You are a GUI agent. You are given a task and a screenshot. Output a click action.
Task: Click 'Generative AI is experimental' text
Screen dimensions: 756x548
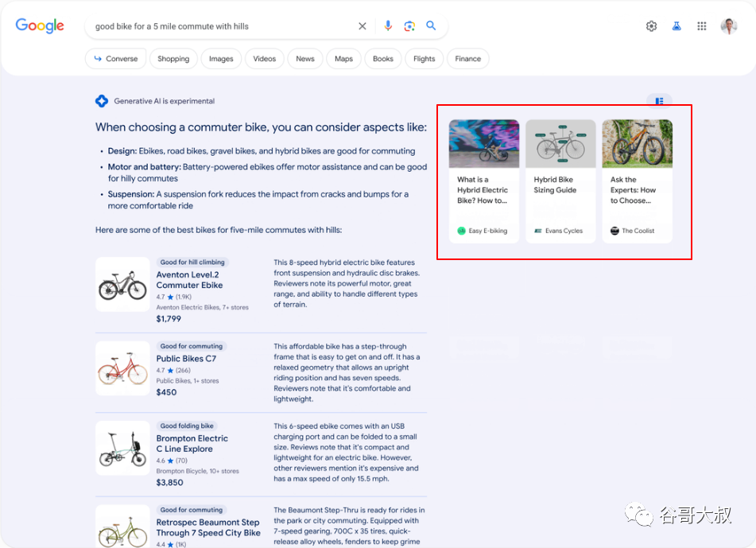click(164, 101)
